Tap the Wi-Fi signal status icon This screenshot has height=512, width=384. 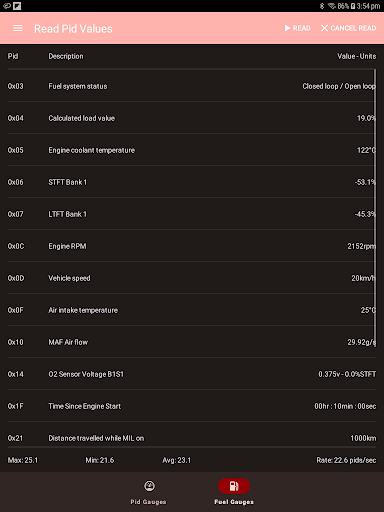(332, 6)
